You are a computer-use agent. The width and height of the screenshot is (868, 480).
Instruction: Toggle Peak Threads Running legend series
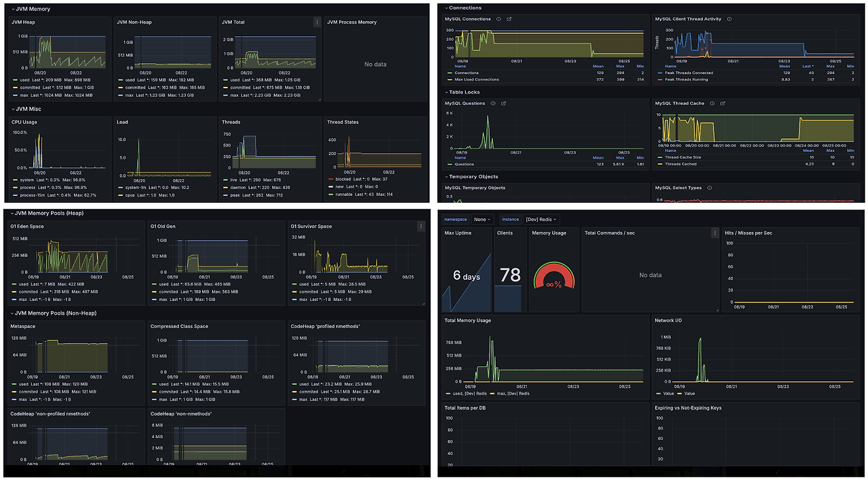pyautogui.click(x=686, y=79)
